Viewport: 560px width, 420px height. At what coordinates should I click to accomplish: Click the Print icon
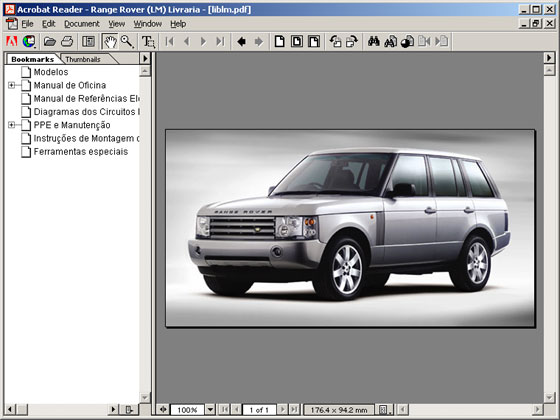click(x=67, y=41)
